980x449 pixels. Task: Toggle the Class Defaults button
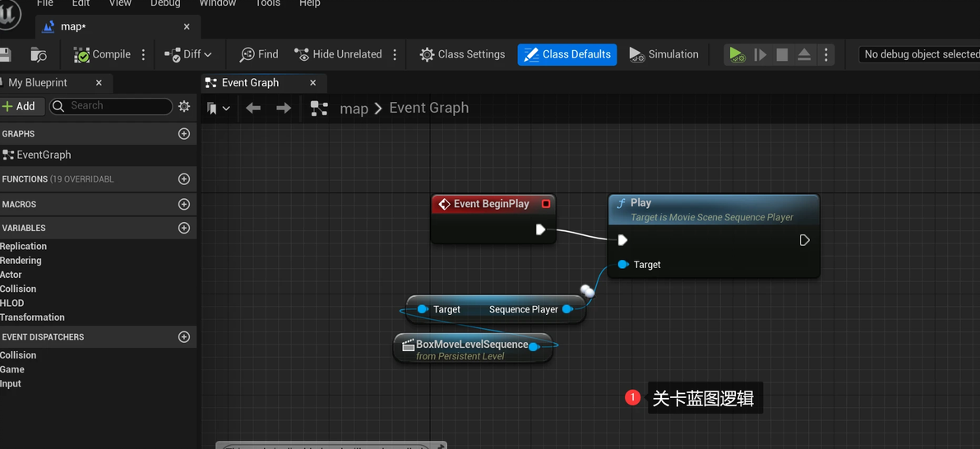click(x=567, y=54)
